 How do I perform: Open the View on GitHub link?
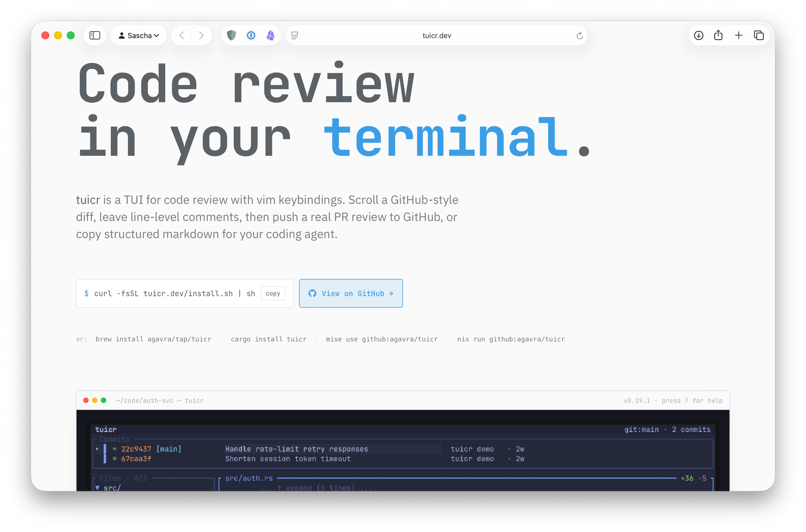tap(351, 293)
